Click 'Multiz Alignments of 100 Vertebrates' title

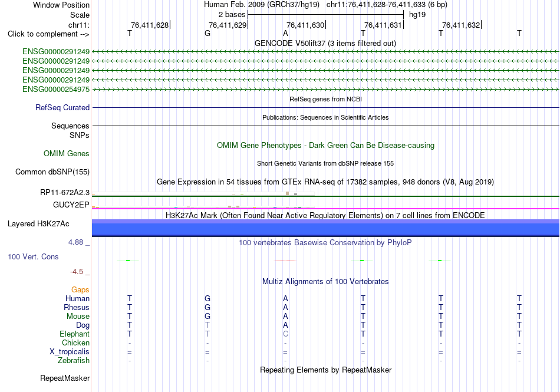coord(325,281)
